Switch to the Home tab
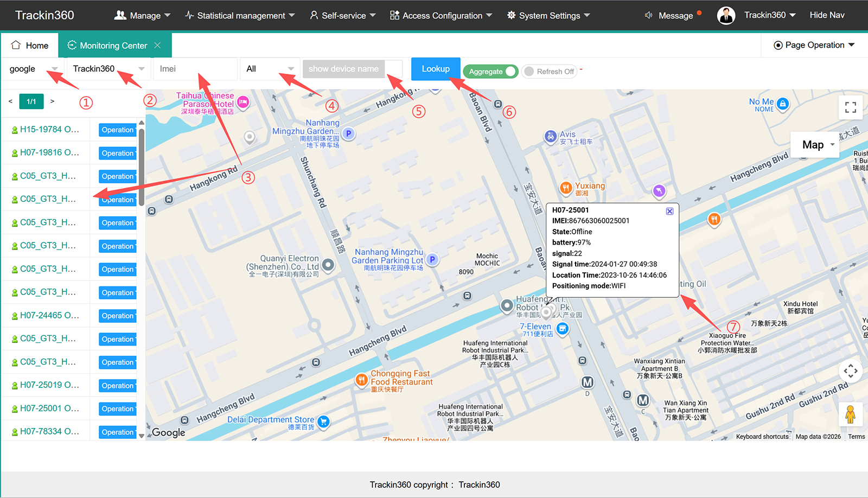 pos(30,46)
